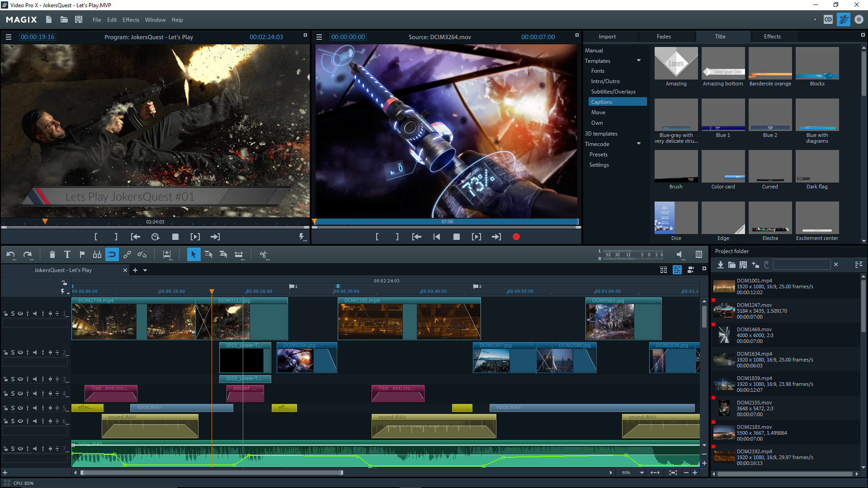The width and height of the screenshot is (868, 488).
Task: Lock track 3 with the padlock icon
Action: (x=6, y=379)
